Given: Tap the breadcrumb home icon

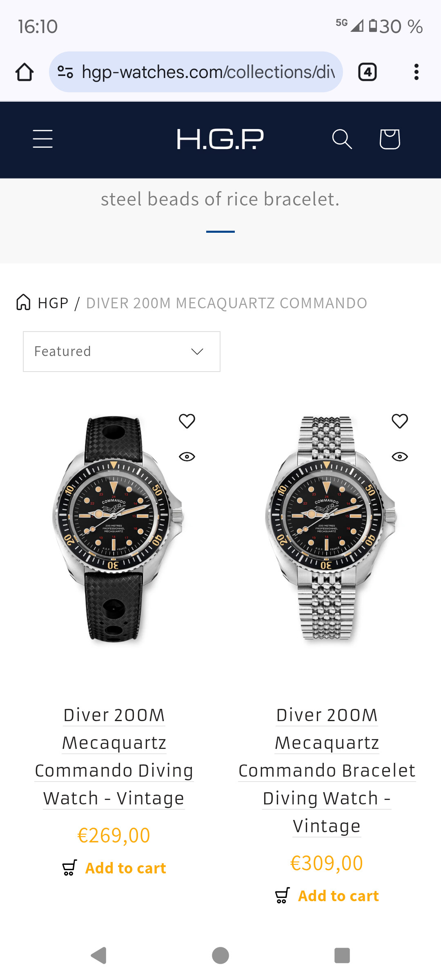Looking at the screenshot, I should [23, 303].
